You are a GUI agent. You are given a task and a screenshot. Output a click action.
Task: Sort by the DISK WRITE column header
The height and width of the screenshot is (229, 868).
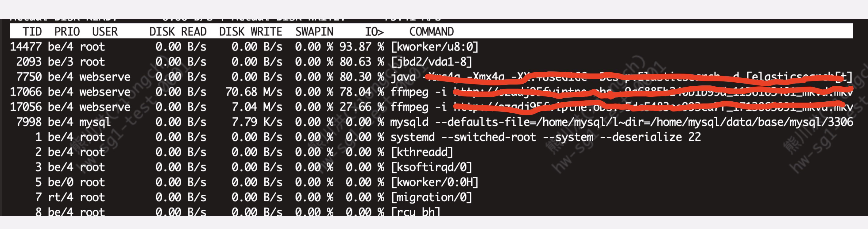tap(251, 32)
